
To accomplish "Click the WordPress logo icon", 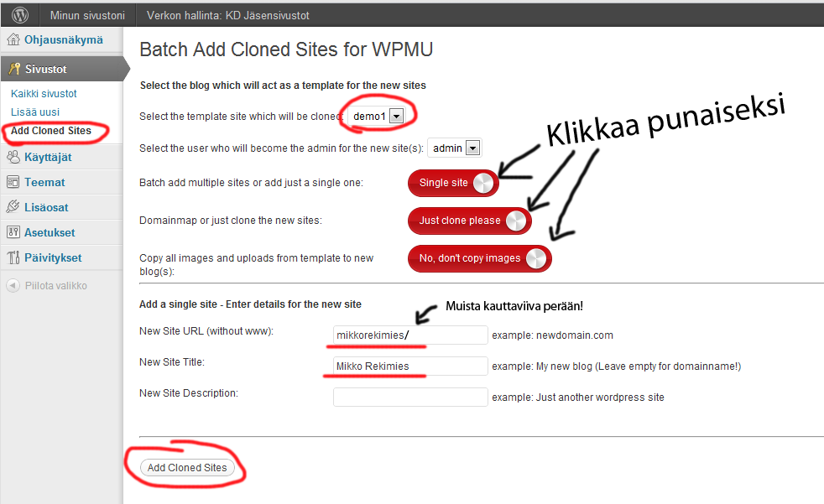I will point(20,15).
